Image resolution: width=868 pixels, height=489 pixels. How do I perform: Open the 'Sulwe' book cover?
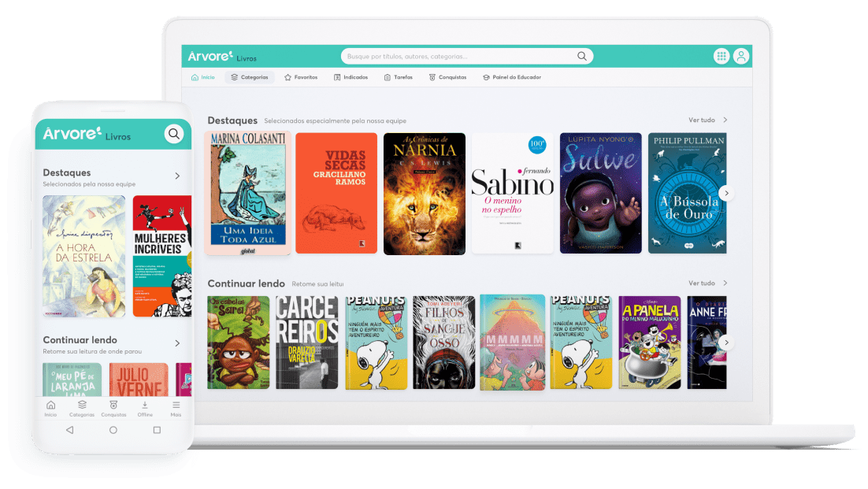601,193
